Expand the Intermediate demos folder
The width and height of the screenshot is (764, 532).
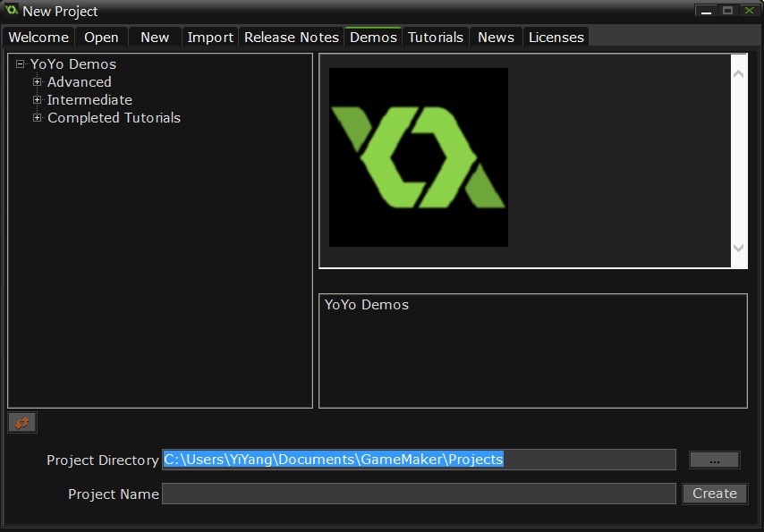[37, 100]
